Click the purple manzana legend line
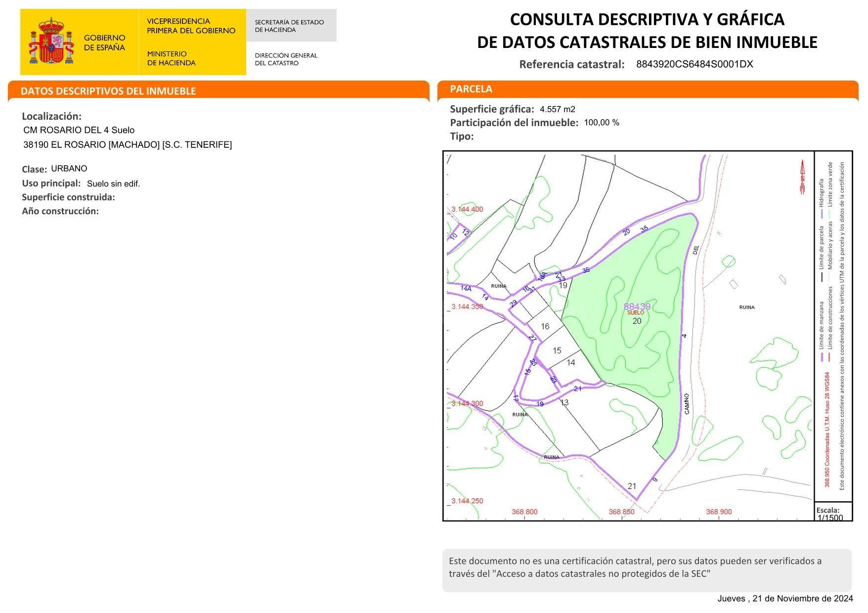This screenshot has width=868, height=613. (x=822, y=357)
